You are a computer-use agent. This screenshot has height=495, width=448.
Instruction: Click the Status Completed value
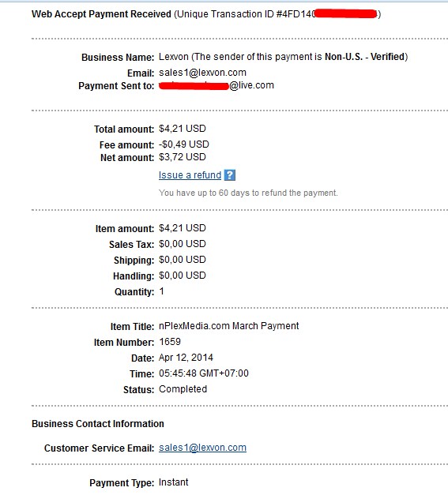coord(183,389)
